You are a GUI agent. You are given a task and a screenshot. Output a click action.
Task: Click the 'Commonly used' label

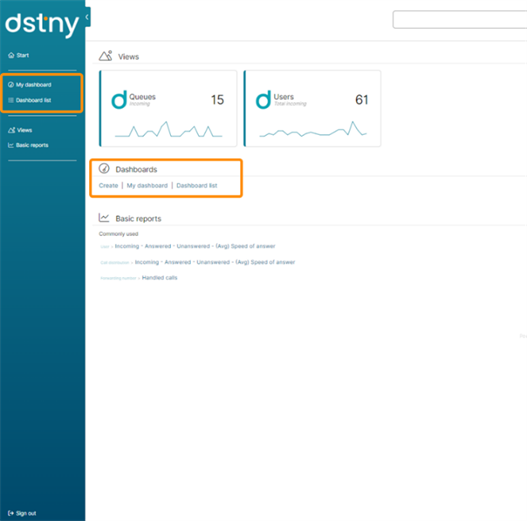click(x=118, y=234)
